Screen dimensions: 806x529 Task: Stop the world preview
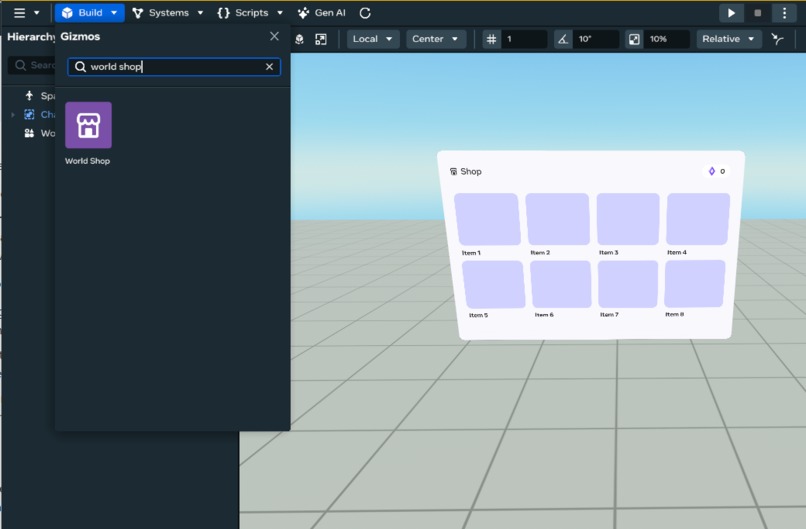[757, 13]
